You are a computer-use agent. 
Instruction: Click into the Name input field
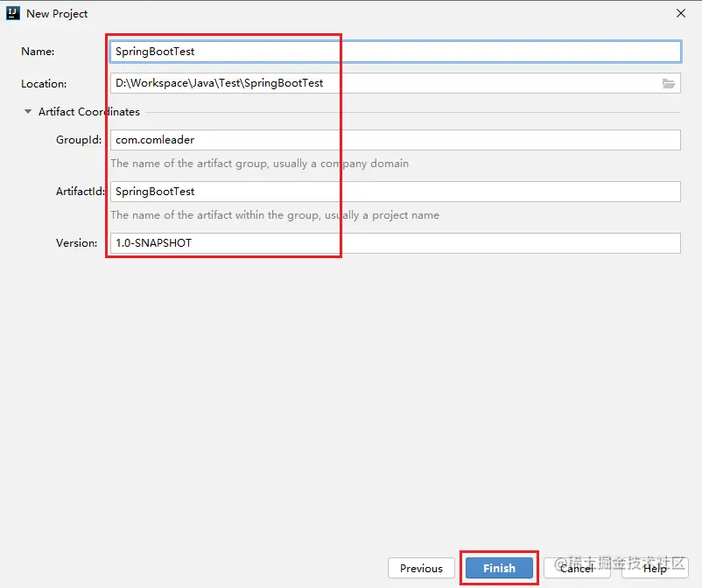pos(396,52)
